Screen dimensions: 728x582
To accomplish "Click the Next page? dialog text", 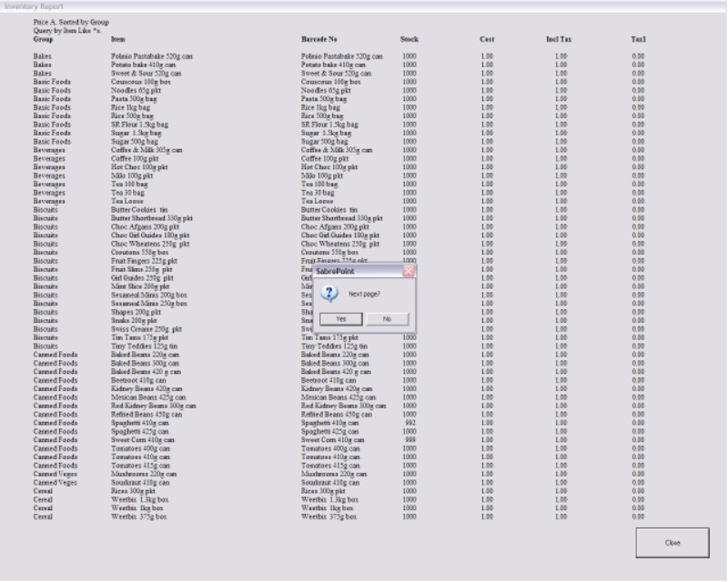I will (366, 296).
